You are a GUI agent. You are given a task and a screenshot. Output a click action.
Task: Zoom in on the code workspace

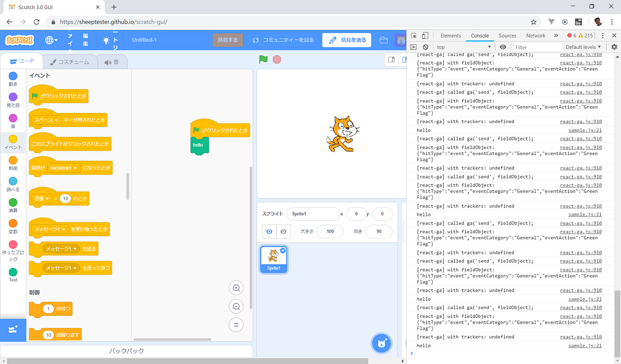point(236,288)
